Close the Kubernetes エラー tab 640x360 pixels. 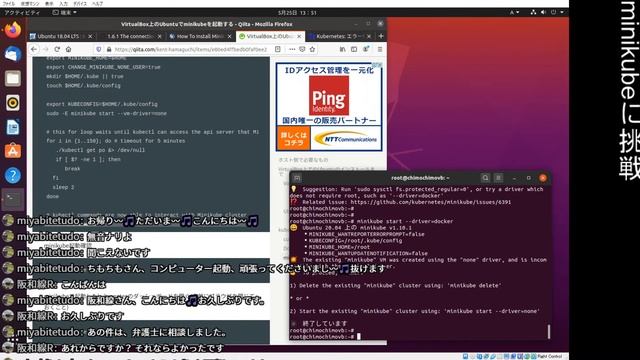pyautogui.click(x=369, y=36)
